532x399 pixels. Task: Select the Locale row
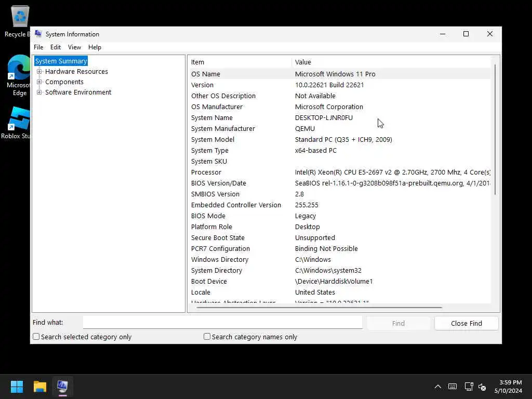coord(339,292)
